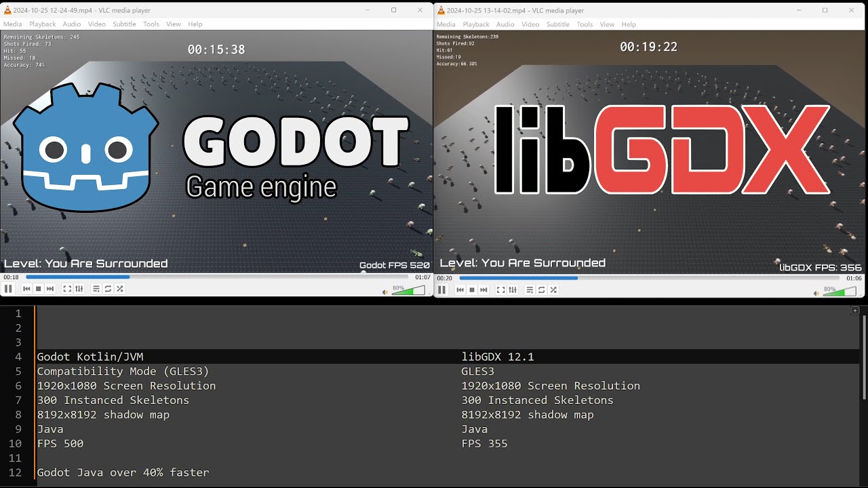Toggle playlist in right VLC window
Image resolution: width=868 pixels, height=488 pixels.
tap(530, 289)
